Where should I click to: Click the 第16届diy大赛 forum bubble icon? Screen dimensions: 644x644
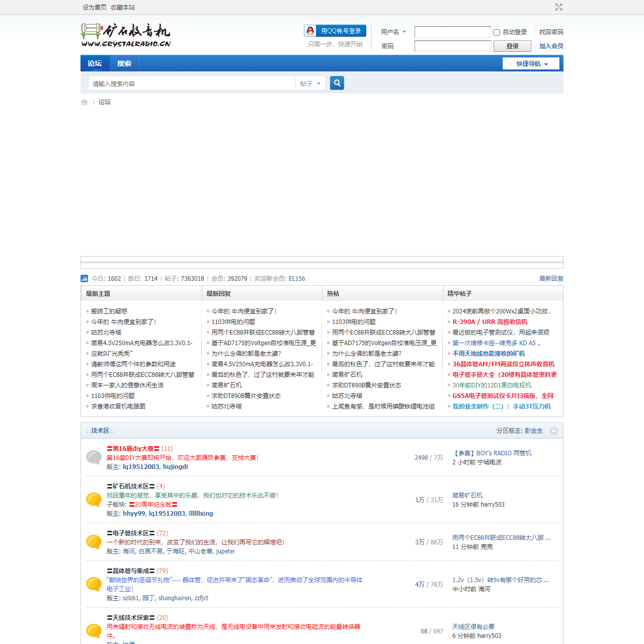(94, 457)
